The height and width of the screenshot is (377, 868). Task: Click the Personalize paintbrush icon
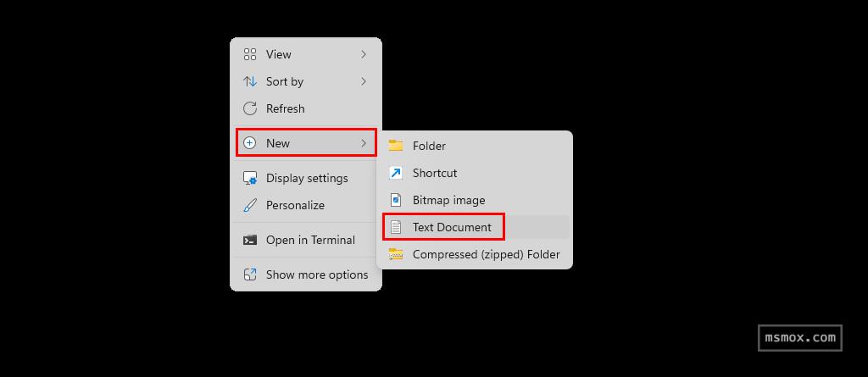point(250,205)
